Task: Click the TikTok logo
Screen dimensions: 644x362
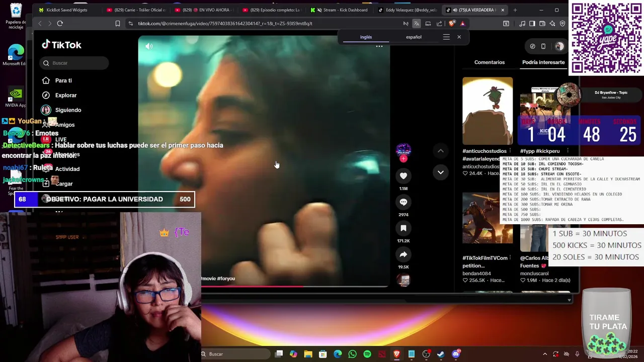Action: (61, 45)
